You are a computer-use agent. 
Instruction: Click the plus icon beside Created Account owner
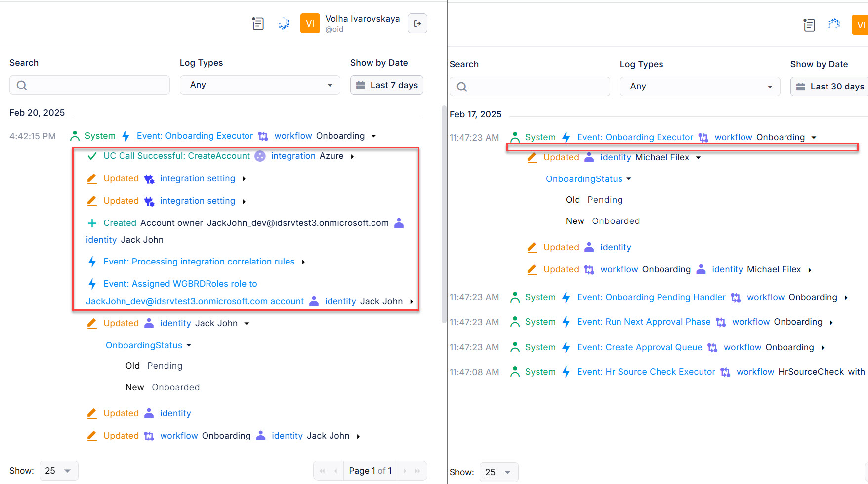(x=92, y=223)
